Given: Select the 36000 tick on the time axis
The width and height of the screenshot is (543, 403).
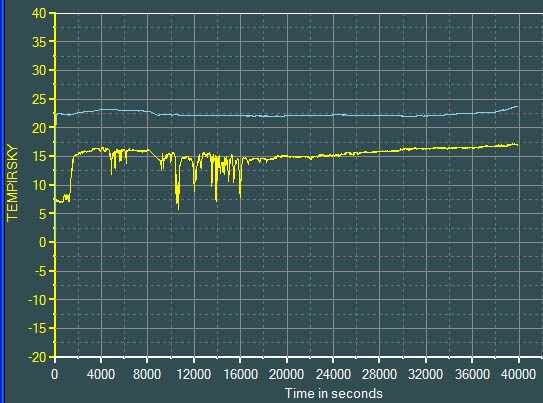Looking at the screenshot, I should (472, 374).
